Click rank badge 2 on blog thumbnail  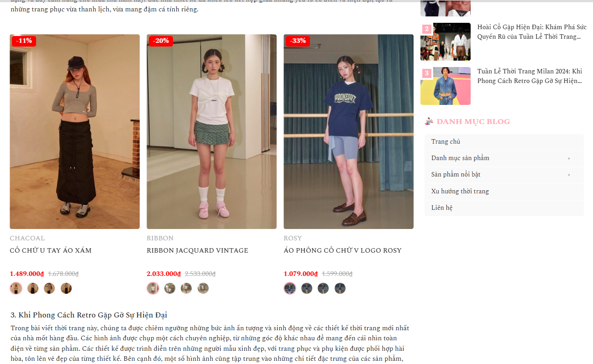pos(427,29)
